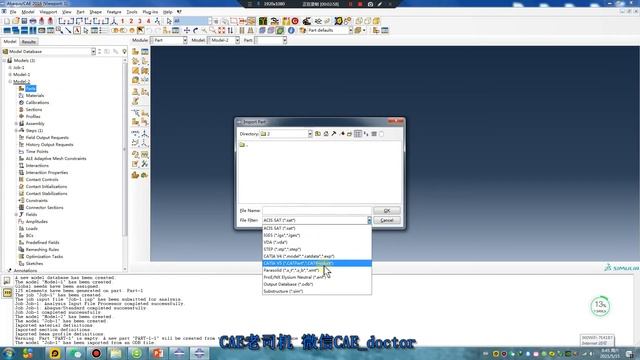Select the Model tab

coord(10,42)
